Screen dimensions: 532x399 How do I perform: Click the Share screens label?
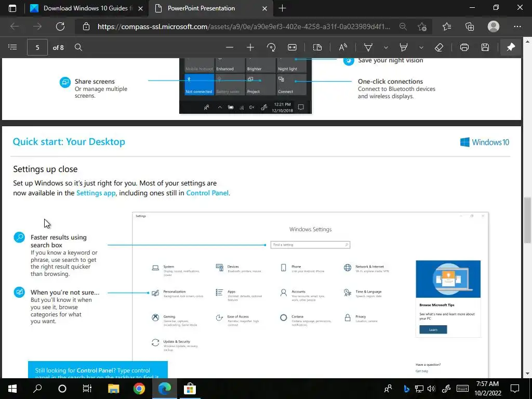point(95,82)
